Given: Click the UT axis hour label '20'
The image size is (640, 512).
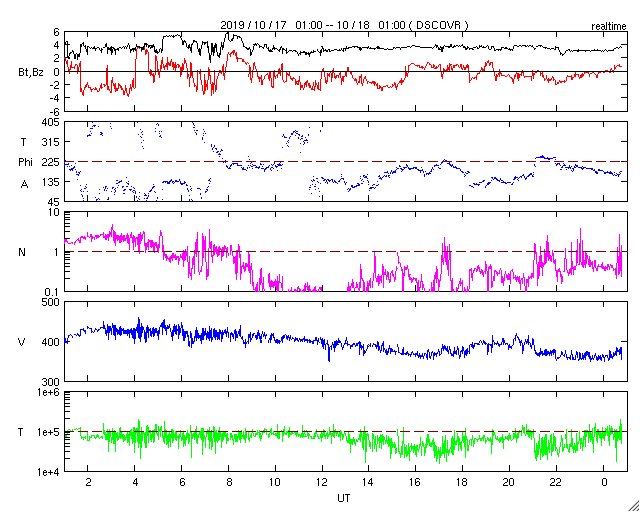Looking at the screenshot, I should coord(509,481).
